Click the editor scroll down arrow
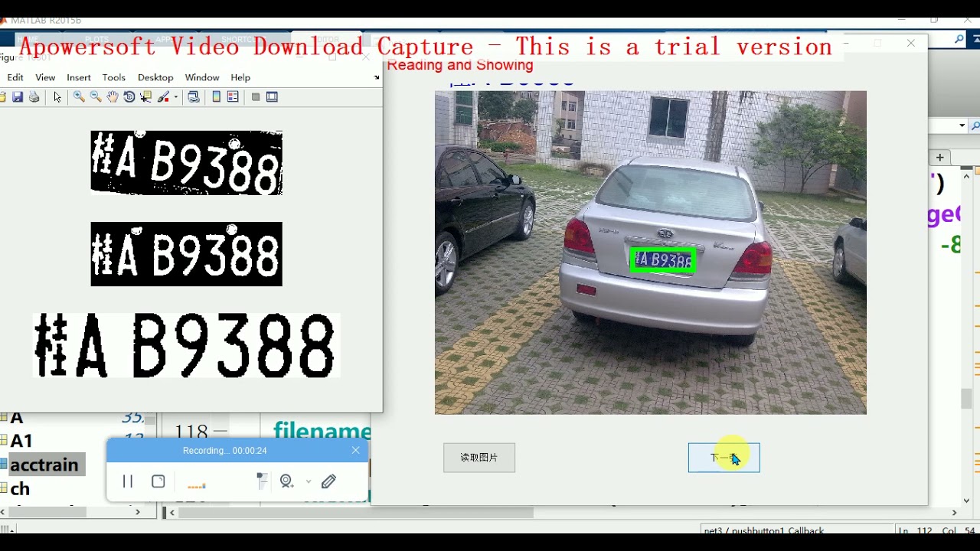980x551 pixels. (966, 500)
